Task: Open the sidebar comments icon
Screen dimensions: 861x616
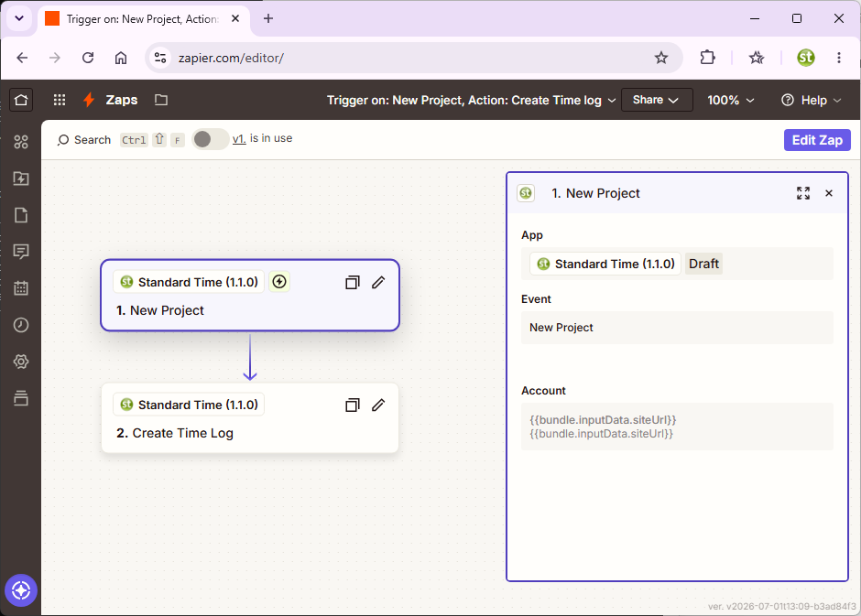Action: (21, 252)
